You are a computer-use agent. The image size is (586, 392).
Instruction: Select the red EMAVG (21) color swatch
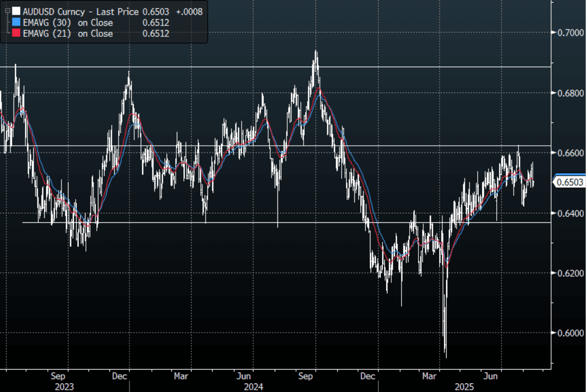16,34
